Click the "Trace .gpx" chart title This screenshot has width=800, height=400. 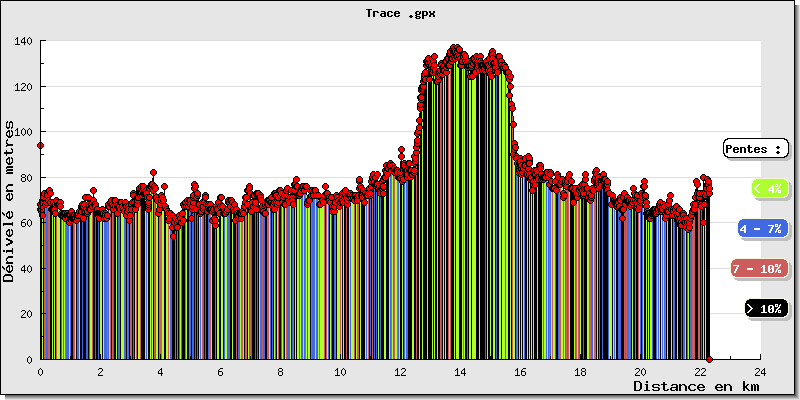click(x=400, y=14)
